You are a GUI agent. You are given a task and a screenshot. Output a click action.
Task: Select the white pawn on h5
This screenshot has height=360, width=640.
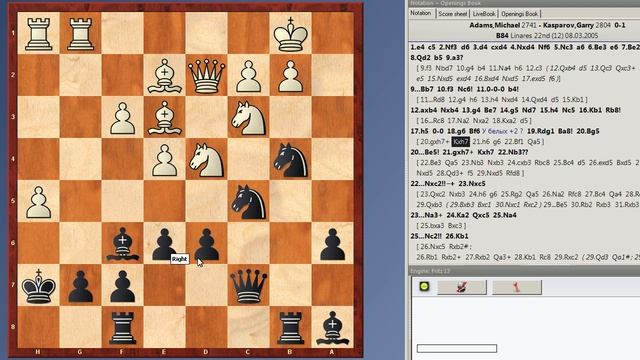pyautogui.click(x=38, y=202)
